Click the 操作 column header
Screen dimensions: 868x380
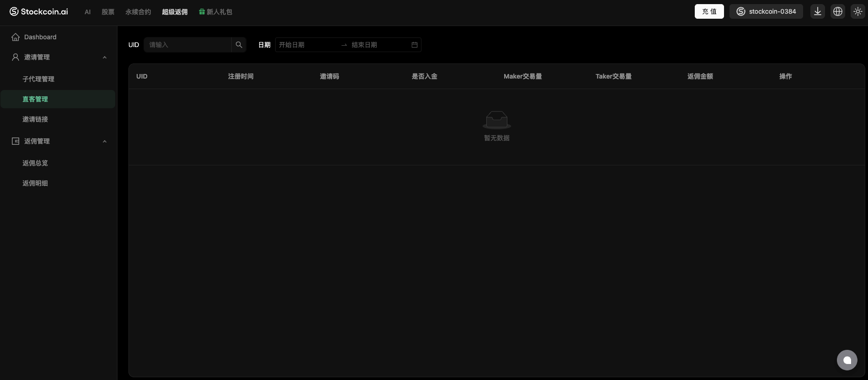tap(786, 76)
